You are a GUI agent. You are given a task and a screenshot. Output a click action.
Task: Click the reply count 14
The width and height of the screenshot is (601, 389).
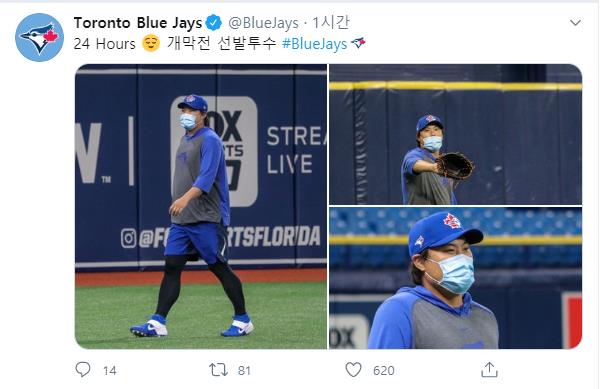(x=109, y=371)
